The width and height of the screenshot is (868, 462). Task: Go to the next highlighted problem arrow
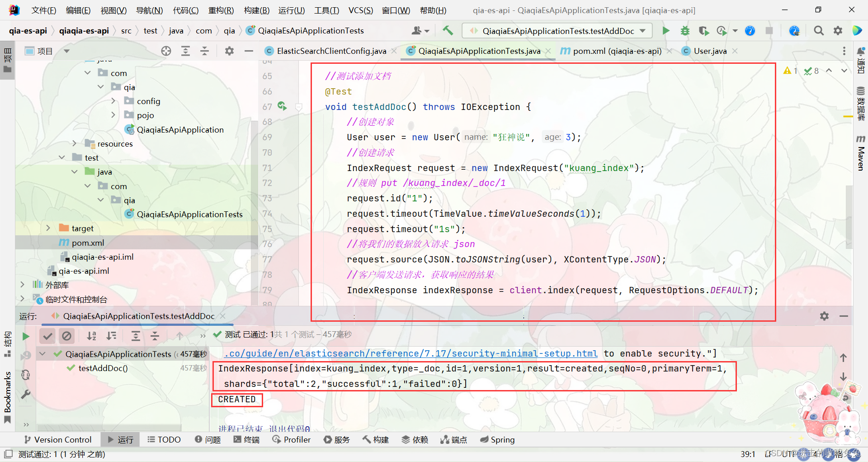(x=844, y=71)
